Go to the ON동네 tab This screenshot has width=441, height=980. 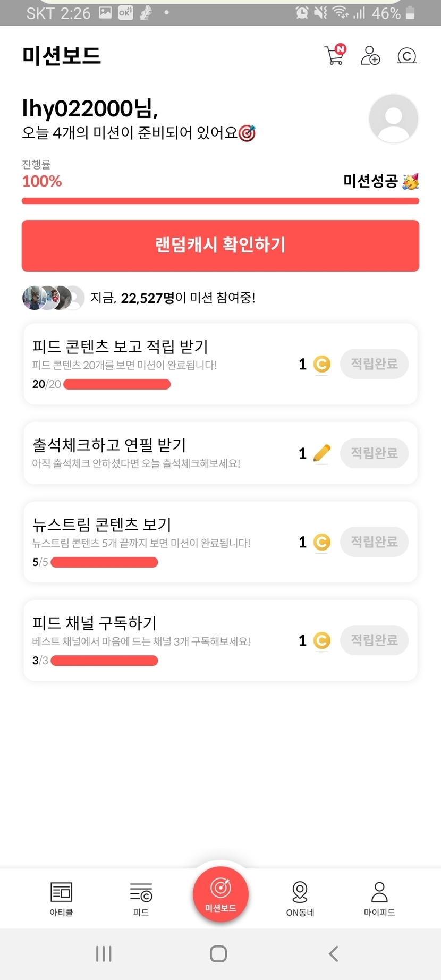300,899
